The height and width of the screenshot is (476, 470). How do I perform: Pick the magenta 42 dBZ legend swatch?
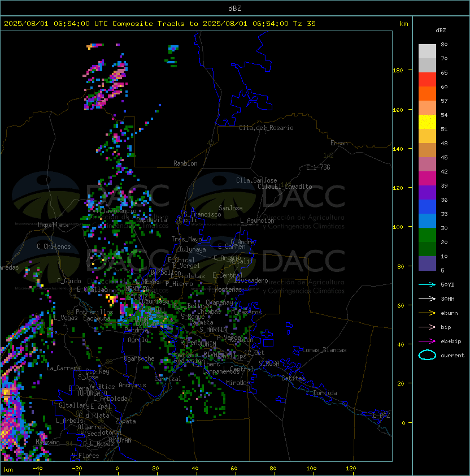[x=427, y=179]
